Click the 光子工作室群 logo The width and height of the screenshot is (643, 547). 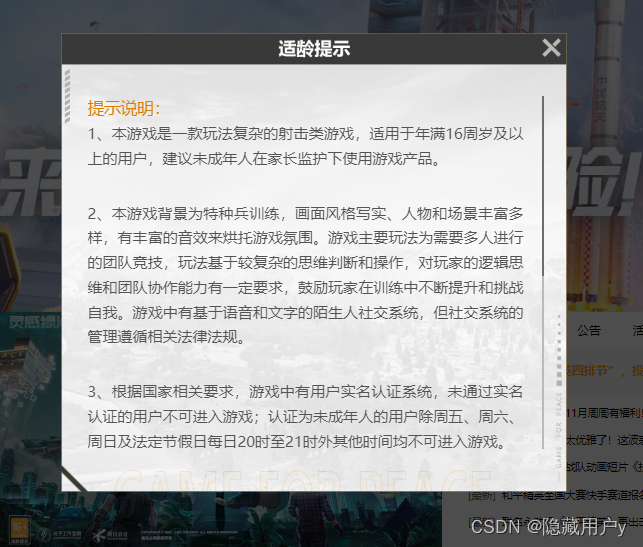coord(59,534)
